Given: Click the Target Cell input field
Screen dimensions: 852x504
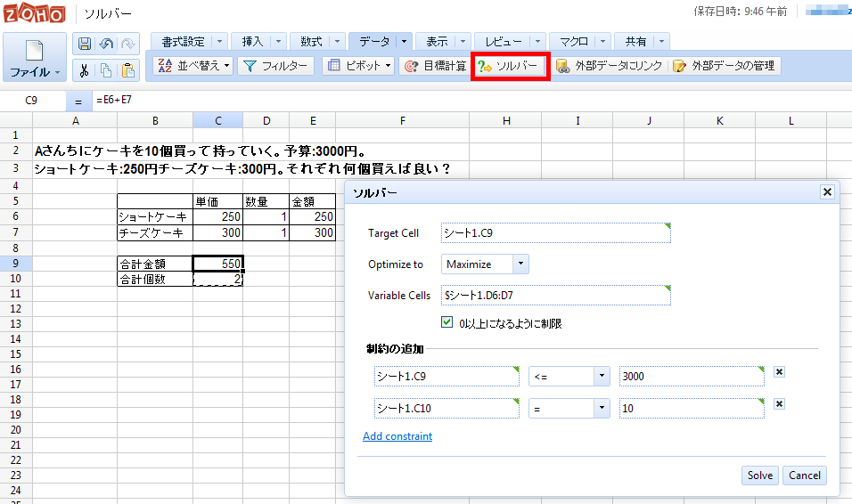Looking at the screenshot, I should [x=556, y=233].
